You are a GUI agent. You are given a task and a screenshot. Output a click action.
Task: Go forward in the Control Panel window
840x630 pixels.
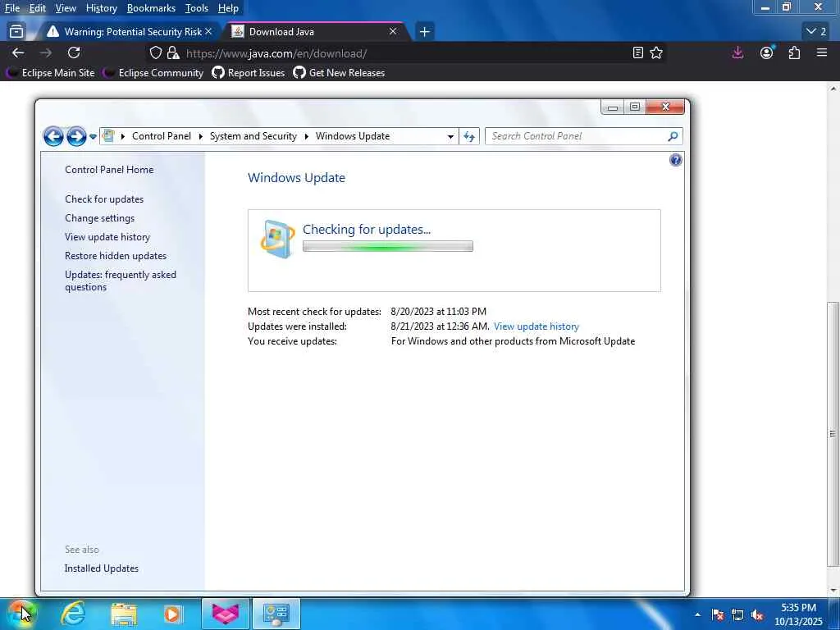(x=76, y=136)
